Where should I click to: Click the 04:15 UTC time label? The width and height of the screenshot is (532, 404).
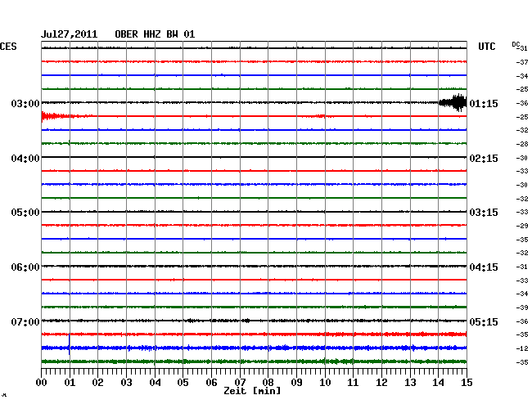[x=484, y=267]
